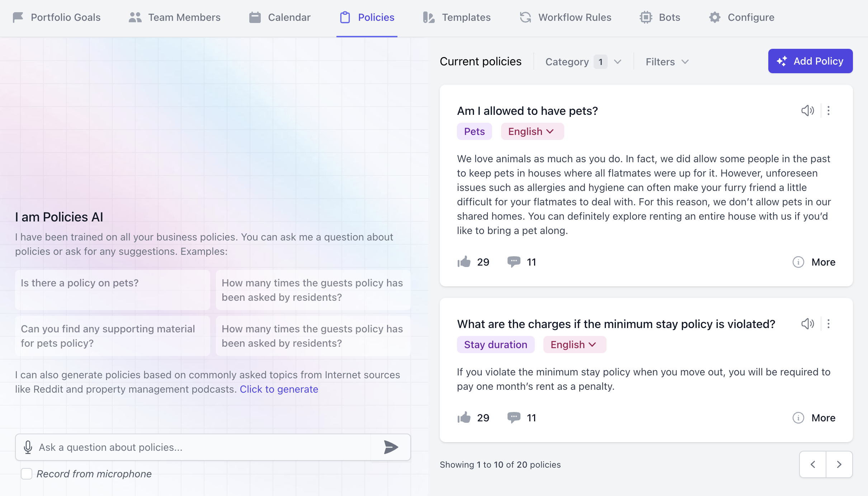The height and width of the screenshot is (496, 868).
Task: Click thumbs up icon on pets policy
Action: pos(464,261)
